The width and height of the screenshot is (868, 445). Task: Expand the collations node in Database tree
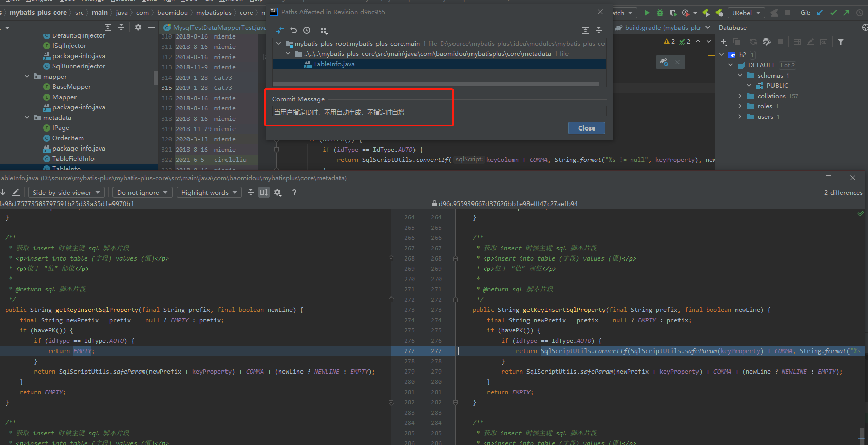740,96
